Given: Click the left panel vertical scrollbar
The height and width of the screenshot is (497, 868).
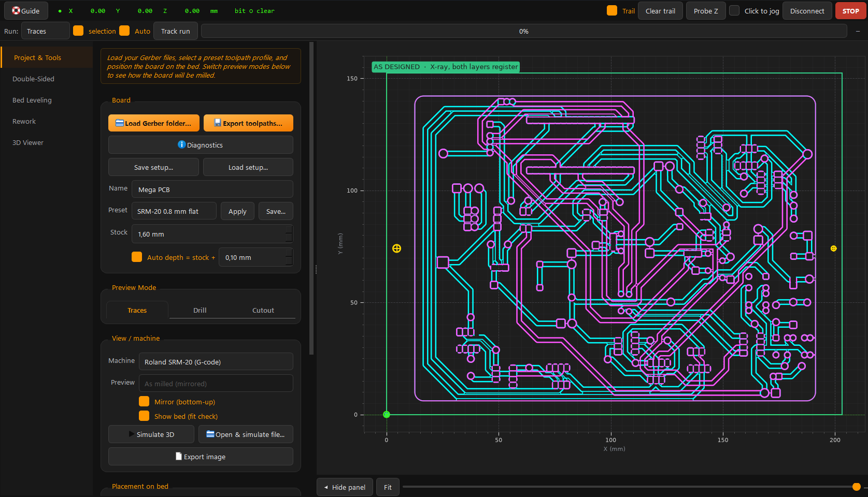Looking at the screenshot, I should [311, 198].
